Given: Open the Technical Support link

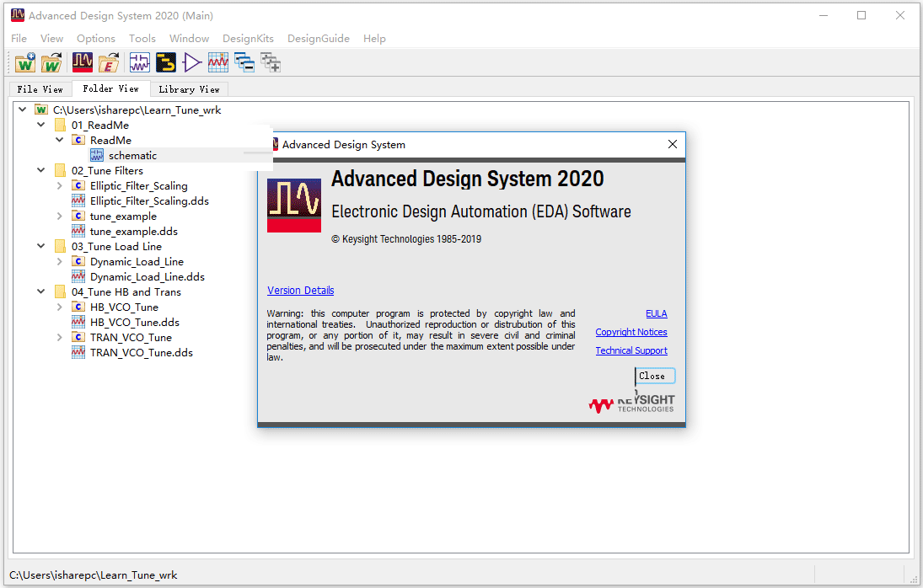Looking at the screenshot, I should (631, 350).
